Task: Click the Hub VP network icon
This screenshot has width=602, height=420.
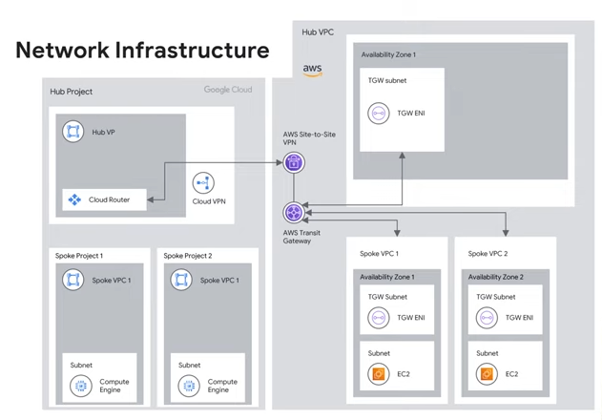Action: pos(74,132)
